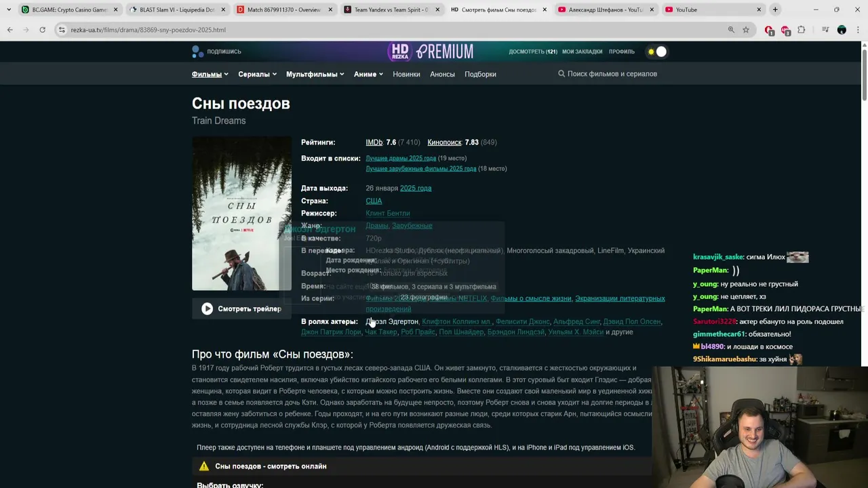Screen dimensions: 868x488
Task: Open actor Пол Шнайдер page
Action: tap(461, 332)
